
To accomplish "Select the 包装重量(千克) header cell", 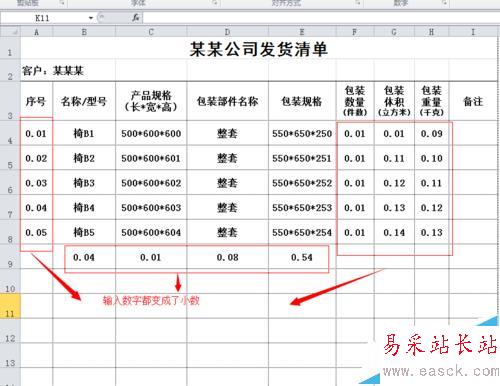I will pyautogui.click(x=431, y=101).
